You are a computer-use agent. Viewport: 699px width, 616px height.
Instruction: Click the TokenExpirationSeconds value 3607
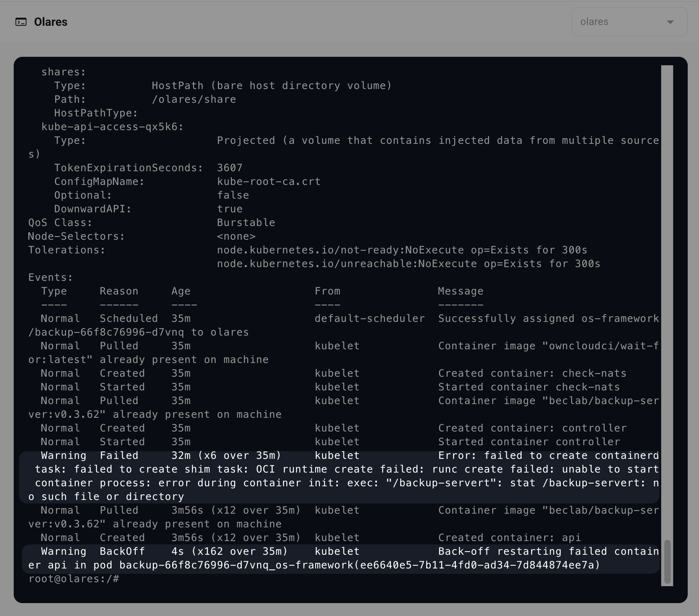coord(230,168)
